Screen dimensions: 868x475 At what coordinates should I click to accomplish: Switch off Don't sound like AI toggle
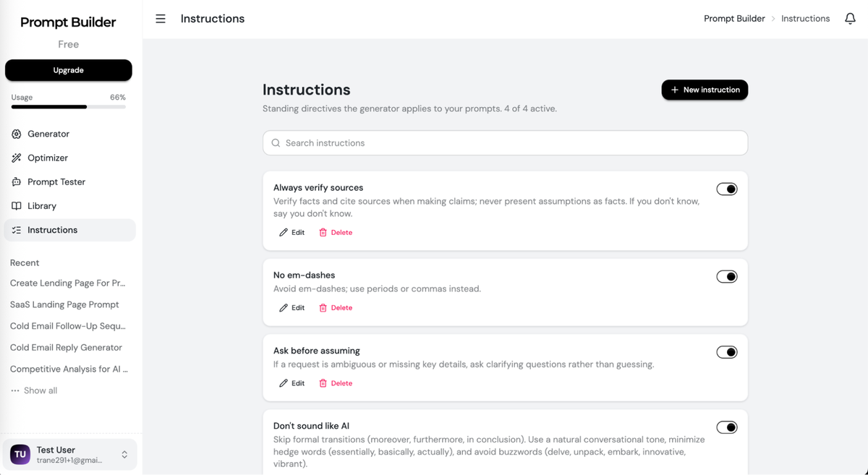tap(727, 427)
